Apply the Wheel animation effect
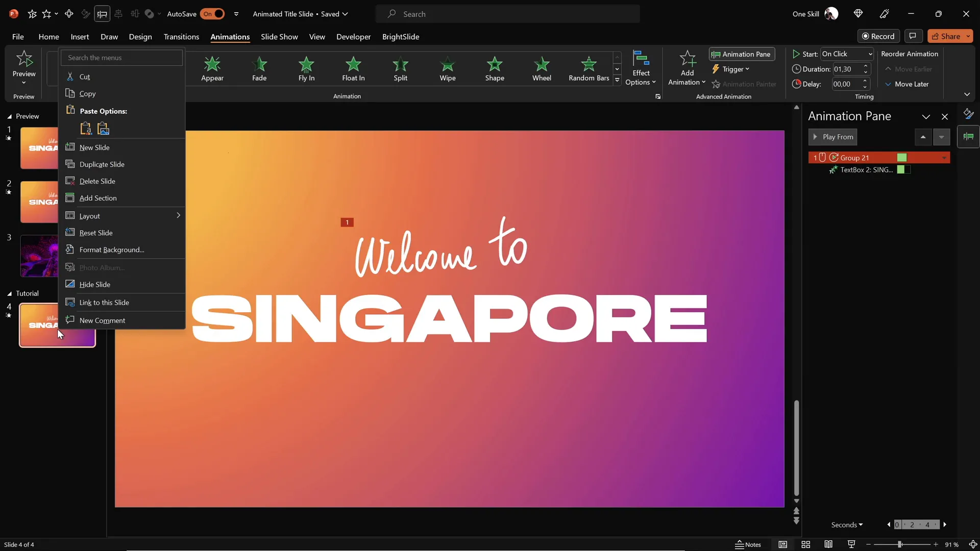 [542, 69]
